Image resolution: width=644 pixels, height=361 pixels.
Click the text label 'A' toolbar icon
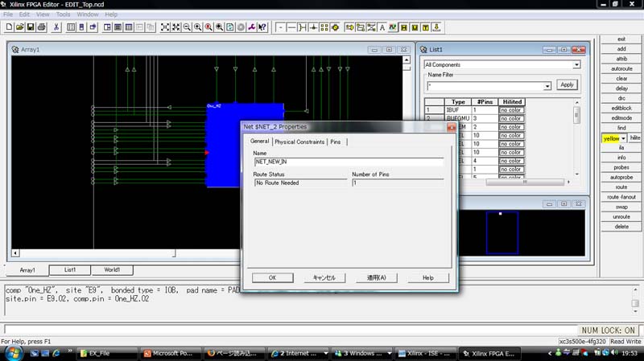(382, 27)
